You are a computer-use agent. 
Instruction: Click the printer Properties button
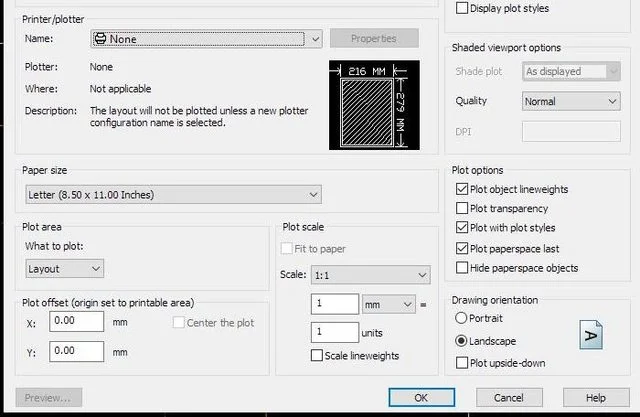click(x=374, y=38)
